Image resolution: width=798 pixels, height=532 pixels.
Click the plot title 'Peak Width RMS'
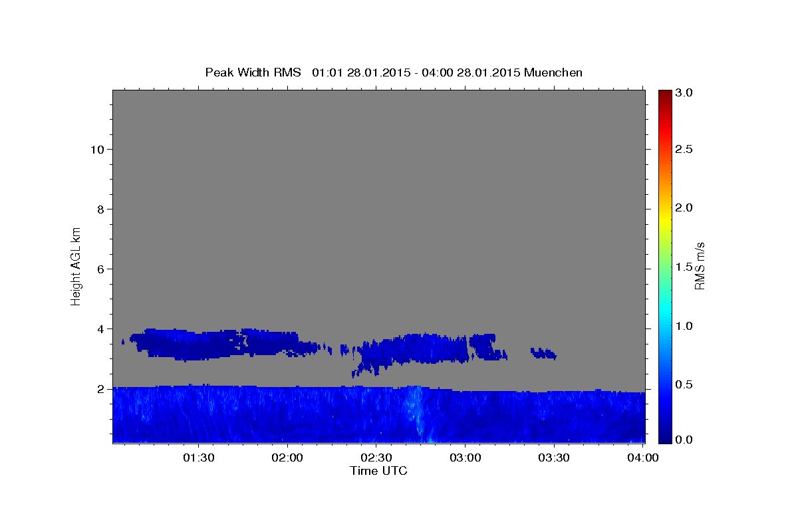(253, 72)
